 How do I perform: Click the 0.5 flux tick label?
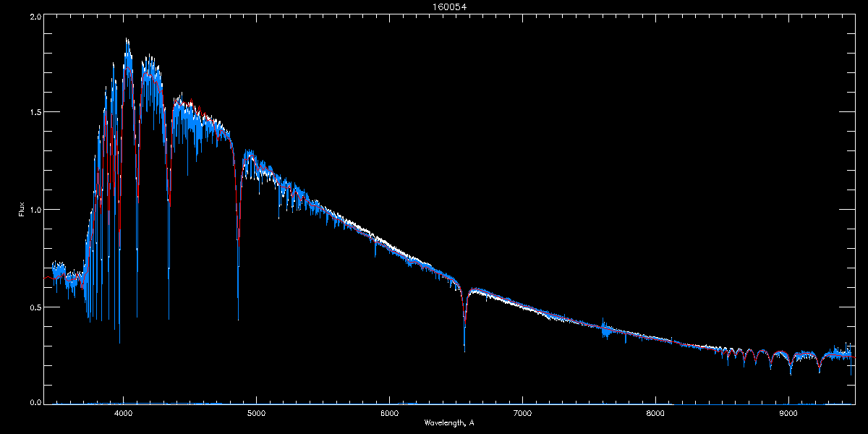pos(35,307)
